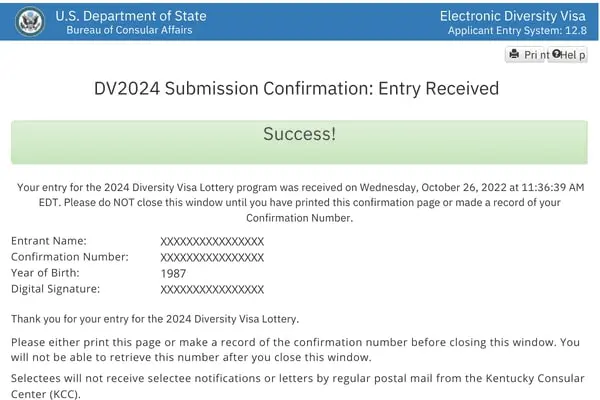Click the Entrant Name label
This screenshot has width=600, height=400.
(49, 241)
